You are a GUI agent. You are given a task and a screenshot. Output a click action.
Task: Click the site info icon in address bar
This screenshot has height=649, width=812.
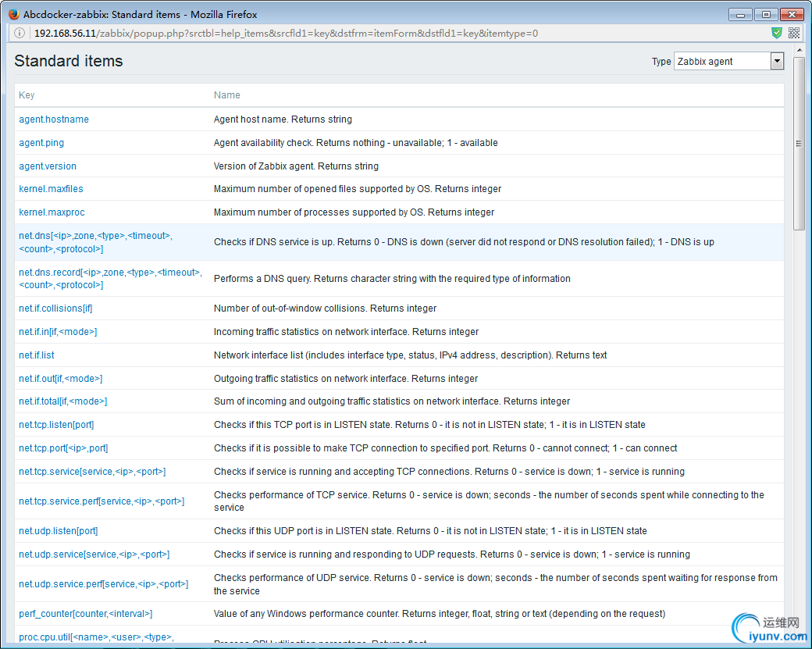pos(20,33)
